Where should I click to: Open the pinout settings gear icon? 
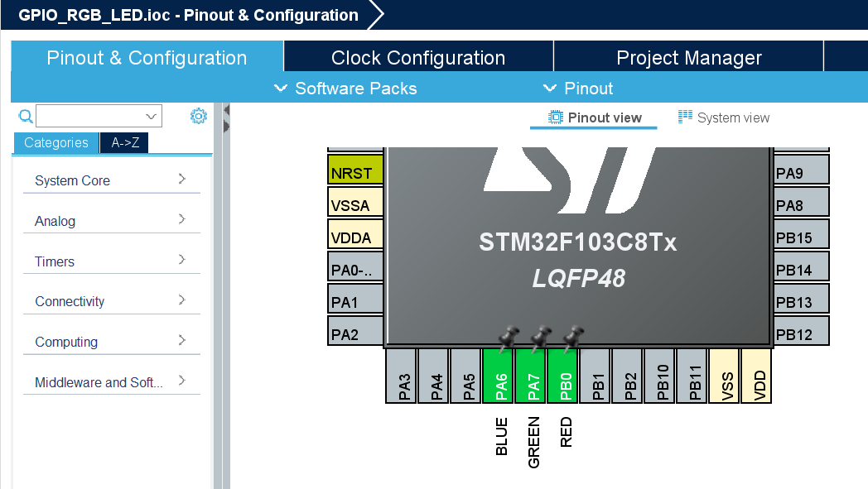pos(199,116)
